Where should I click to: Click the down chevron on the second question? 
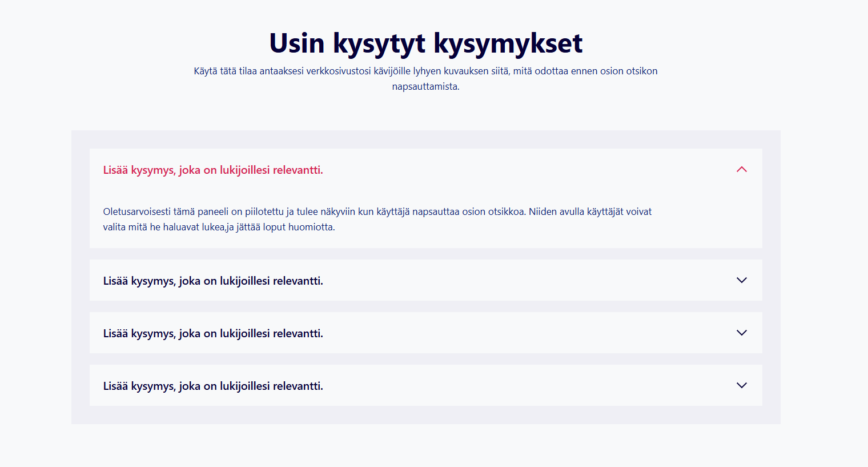click(x=742, y=280)
